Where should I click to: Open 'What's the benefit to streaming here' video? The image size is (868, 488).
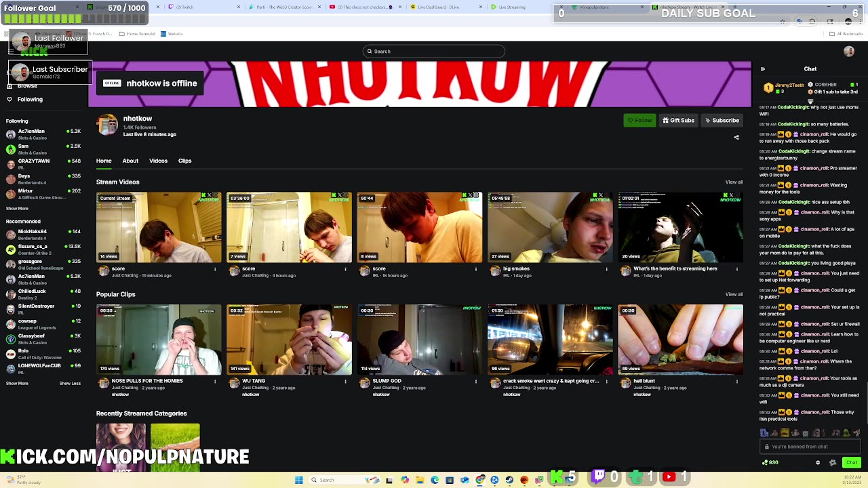point(680,227)
